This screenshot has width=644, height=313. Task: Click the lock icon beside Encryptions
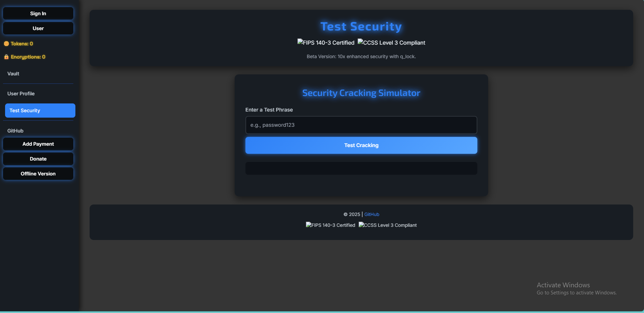(x=6, y=57)
